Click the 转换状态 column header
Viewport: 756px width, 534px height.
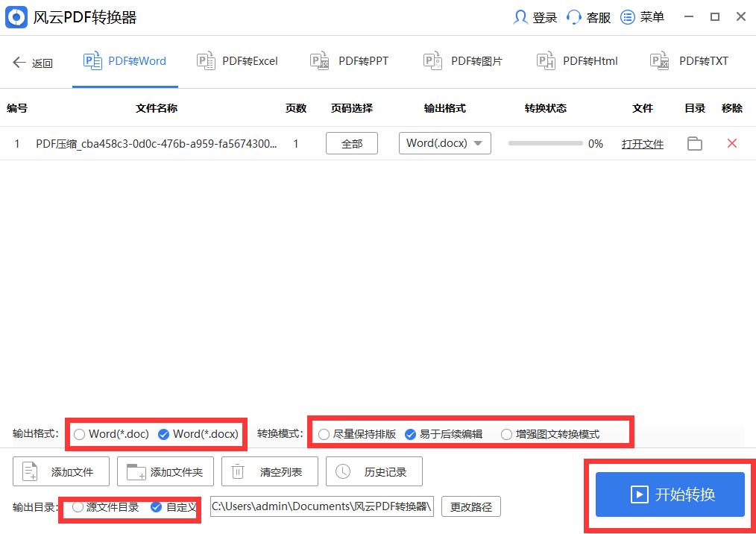545,108
